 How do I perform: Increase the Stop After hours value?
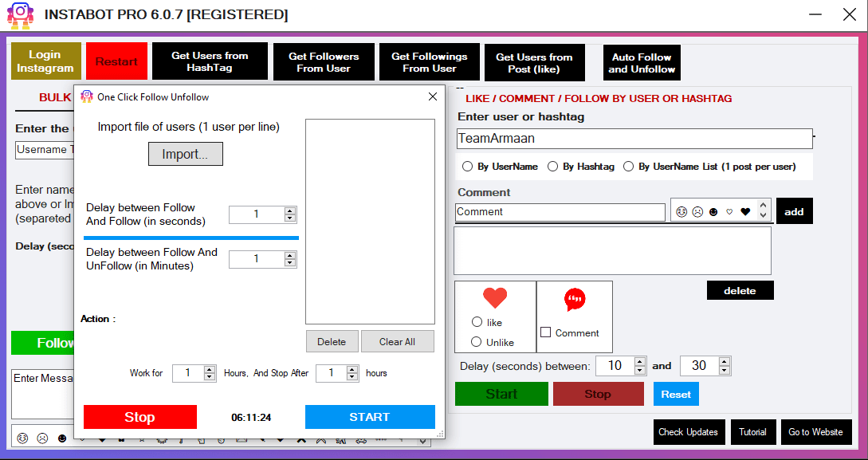[x=352, y=370]
